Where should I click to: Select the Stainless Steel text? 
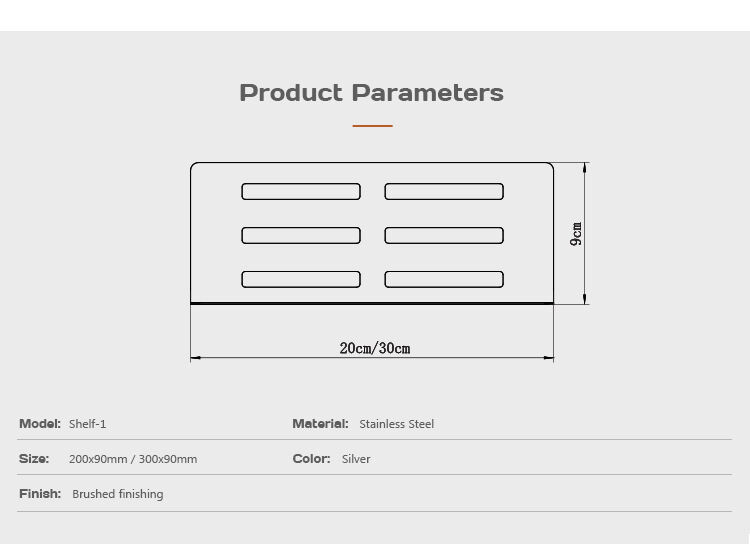click(x=397, y=424)
